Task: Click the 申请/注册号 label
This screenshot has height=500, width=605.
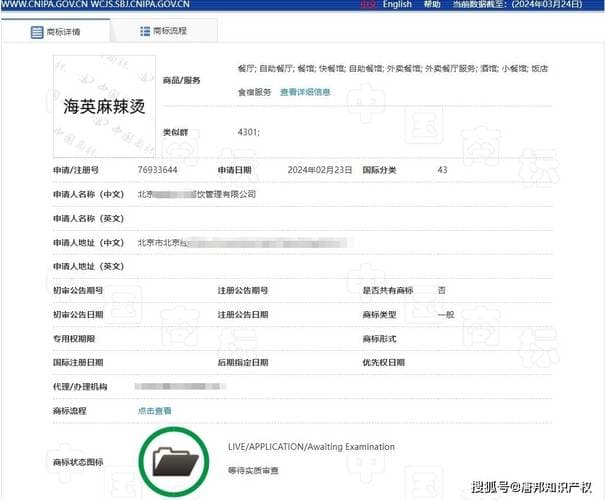Action: [x=76, y=170]
